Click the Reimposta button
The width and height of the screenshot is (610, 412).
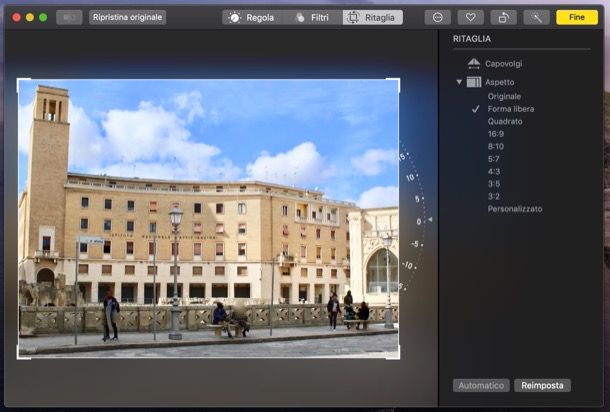click(x=542, y=385)
